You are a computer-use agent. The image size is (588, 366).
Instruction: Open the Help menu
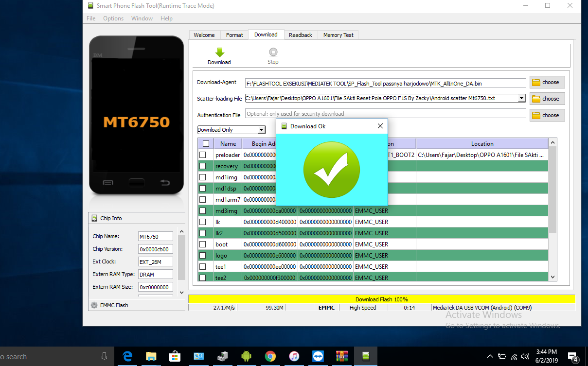(166, 18)
